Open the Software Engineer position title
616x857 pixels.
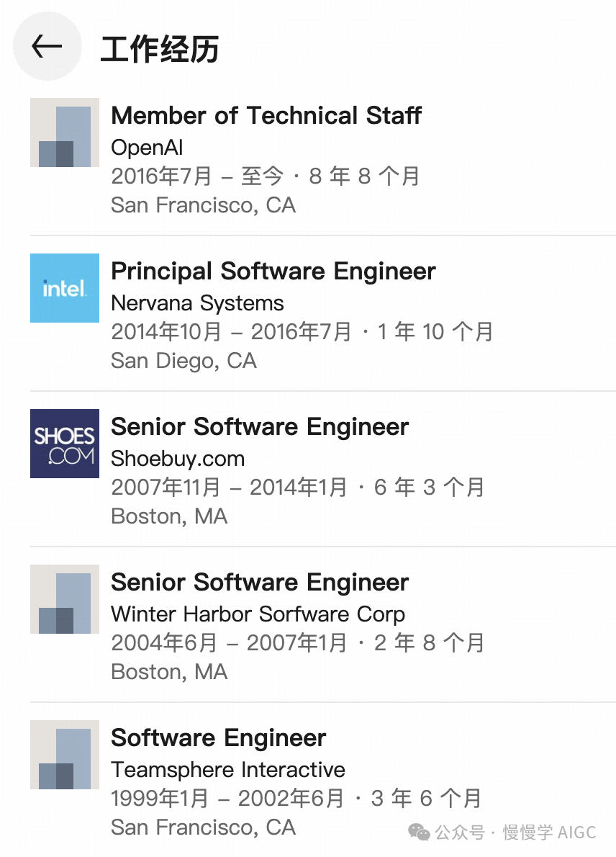point(218,738)
